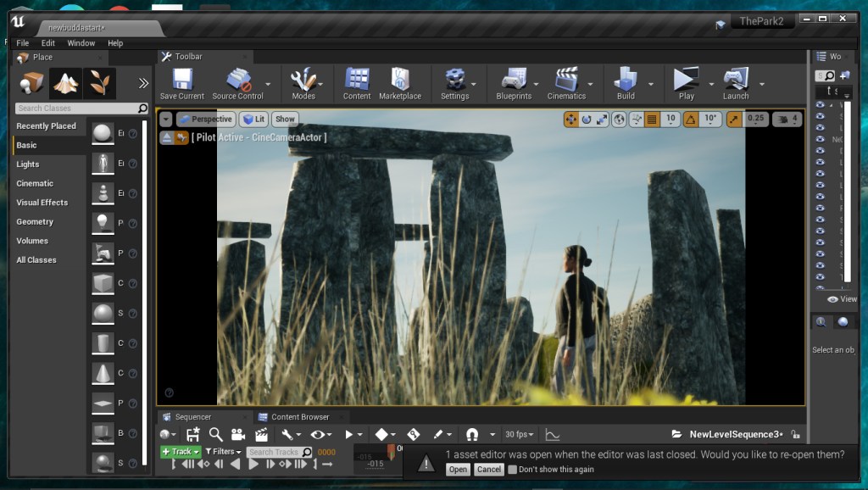This screenshot has height=490, width=868.
Task: Click the Sequencer render movie clapperboard icon
Action: click(261, 434)
